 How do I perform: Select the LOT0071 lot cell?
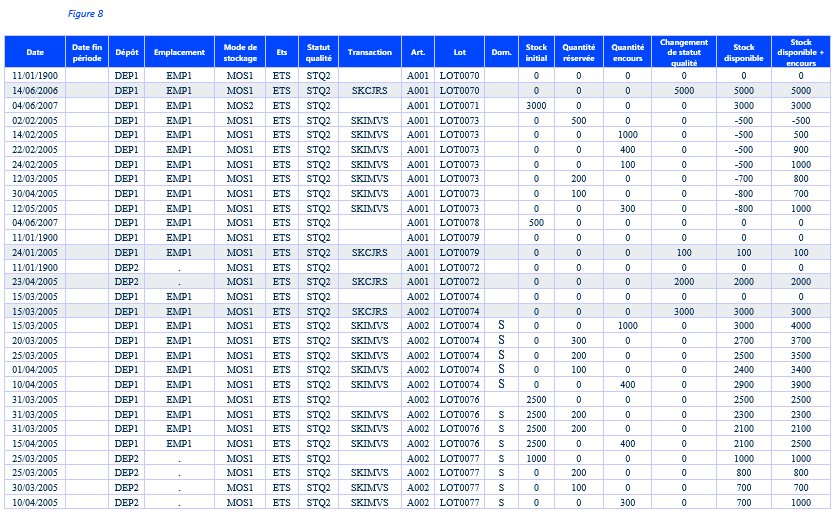[459, 105]
